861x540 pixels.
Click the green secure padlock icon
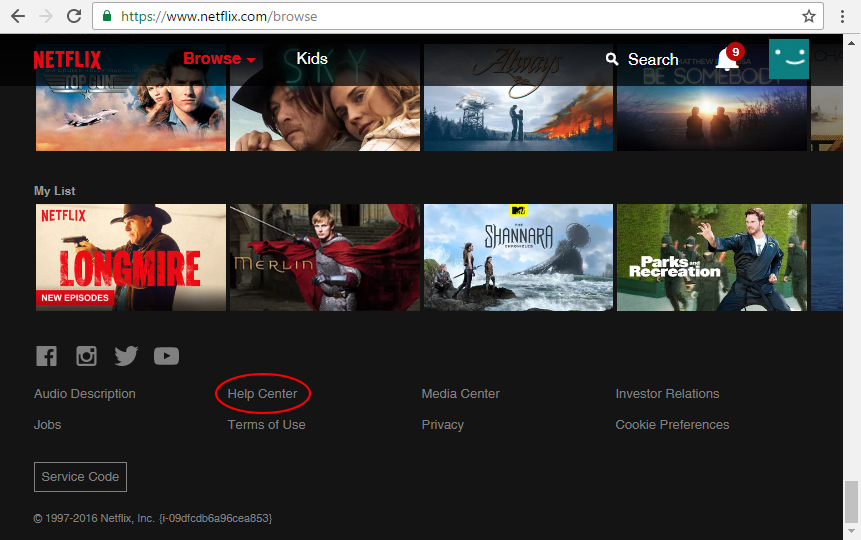point(108,16)
